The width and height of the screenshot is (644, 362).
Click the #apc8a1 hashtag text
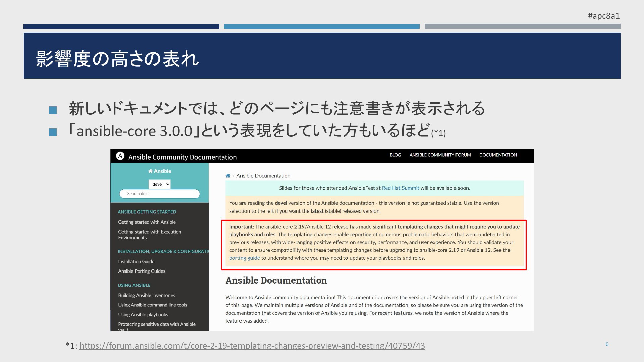coord(604,16)
